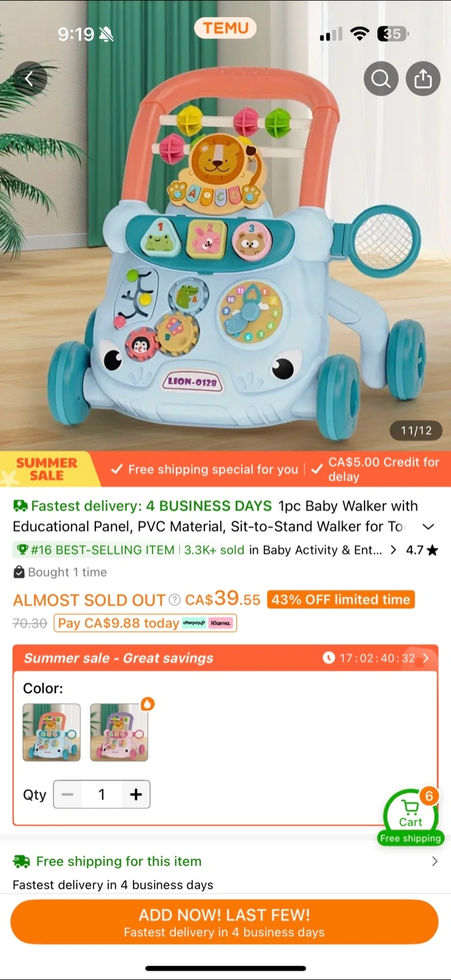
Task: Tap the share icon
Action: pos(423,79)
